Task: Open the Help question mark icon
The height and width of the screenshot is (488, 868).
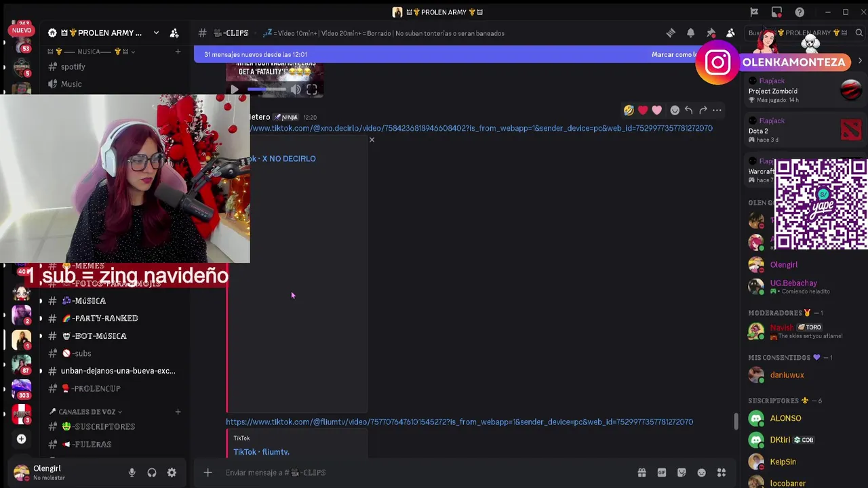Action: click(x=800, y=12)
